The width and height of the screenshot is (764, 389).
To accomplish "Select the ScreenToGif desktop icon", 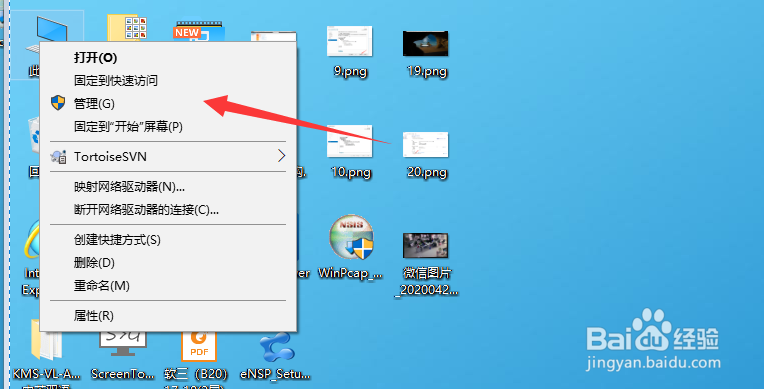I will [x=122, y=343].
